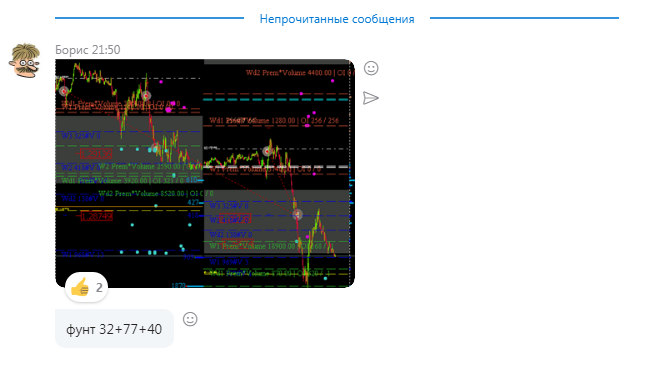Viewport: 659px width, 375px height.
Task: Click the 'W1 Prem*Volume 18900.00' label in the chart
Action: (252, 246)
